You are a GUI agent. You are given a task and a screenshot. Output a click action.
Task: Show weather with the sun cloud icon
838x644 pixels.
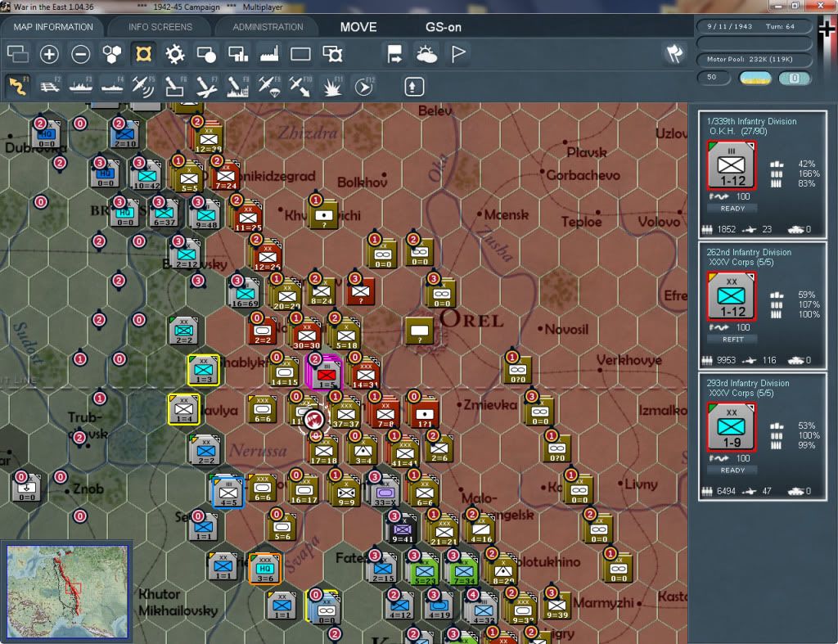pos(426,54)
